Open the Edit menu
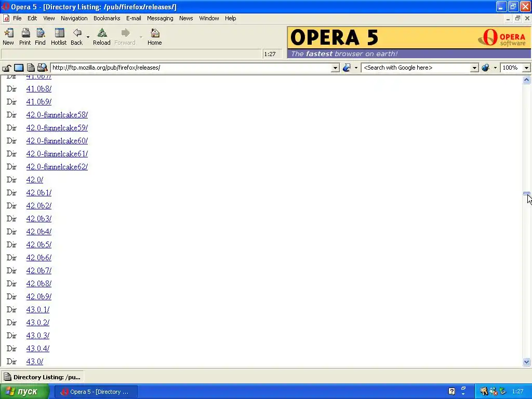 tap(32, 18)
